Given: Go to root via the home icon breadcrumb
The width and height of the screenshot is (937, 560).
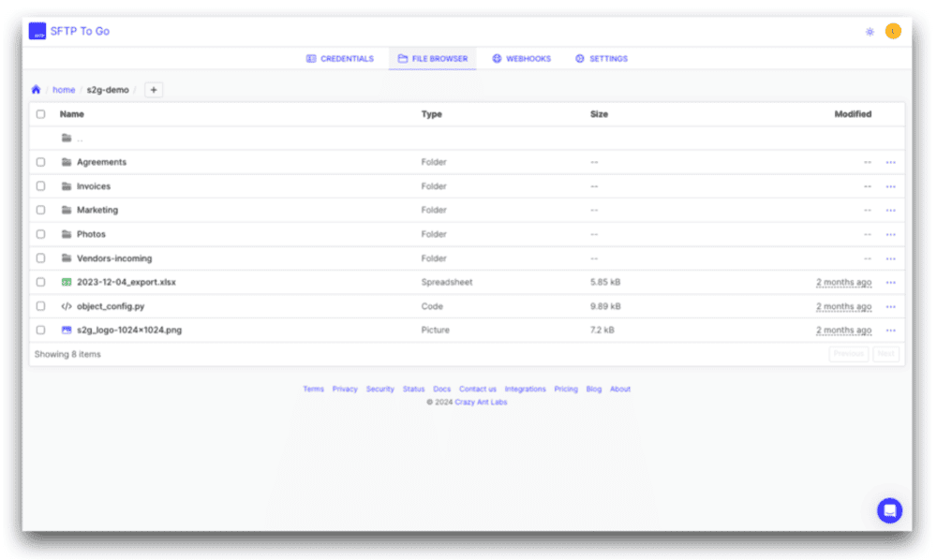Looking at the screenshot, I should point(36,90).
